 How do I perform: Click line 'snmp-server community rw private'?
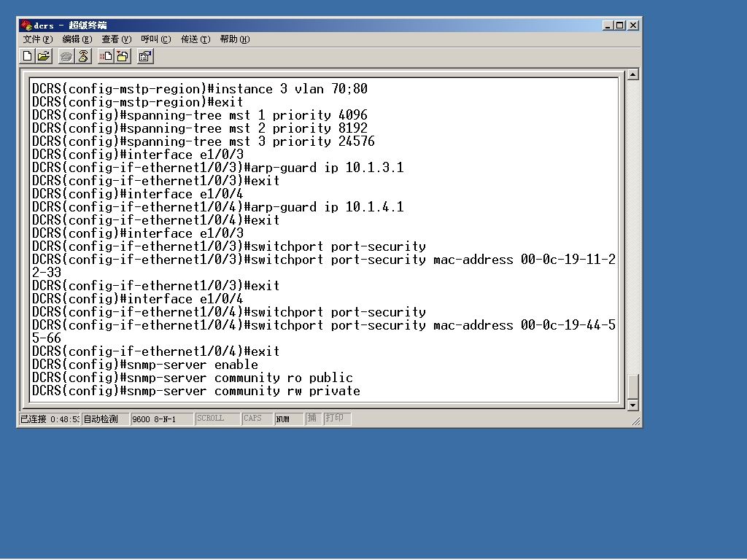coord(196,391)
